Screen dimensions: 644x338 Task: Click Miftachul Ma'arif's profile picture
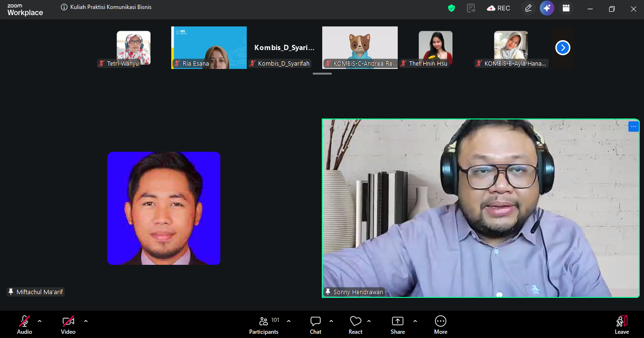(x=164, y=208)
